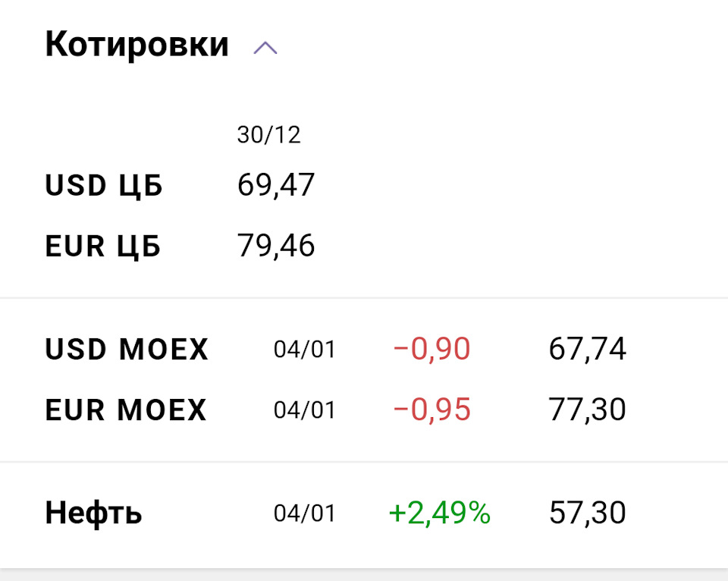Select the EUR ЦБ row label

pyautogui.click(x=103, y=247)
